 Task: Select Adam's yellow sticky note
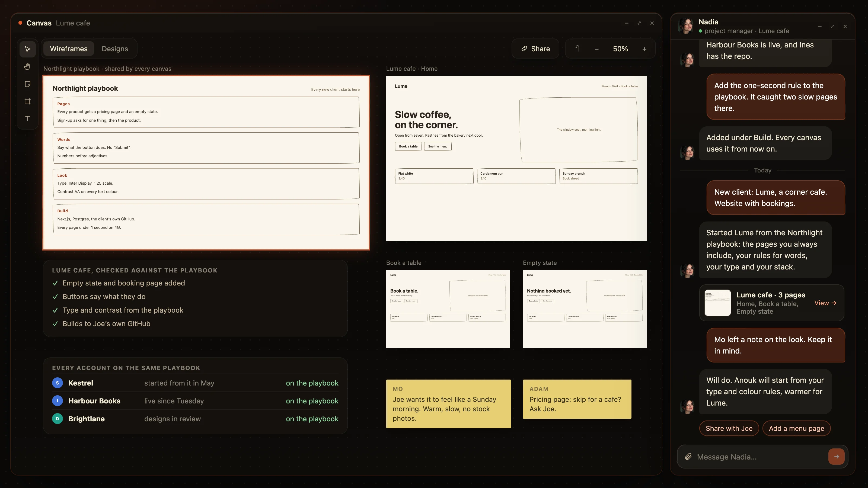(577, 399)
